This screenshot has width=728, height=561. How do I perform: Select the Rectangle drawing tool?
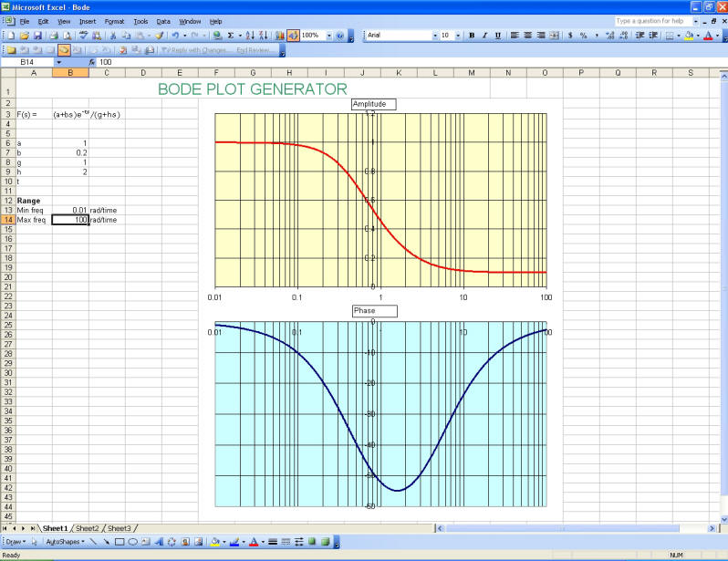point(120,542)
